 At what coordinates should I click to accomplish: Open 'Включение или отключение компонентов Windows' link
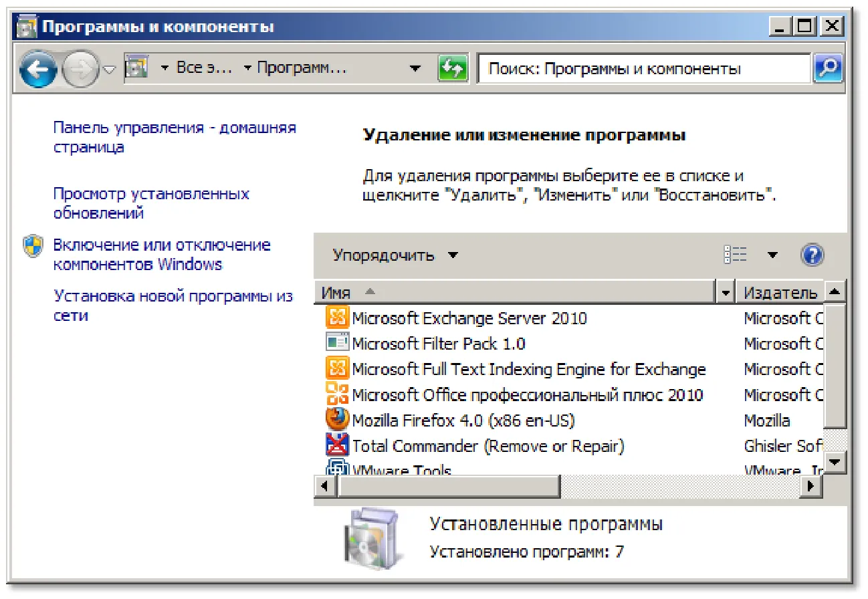162,254
